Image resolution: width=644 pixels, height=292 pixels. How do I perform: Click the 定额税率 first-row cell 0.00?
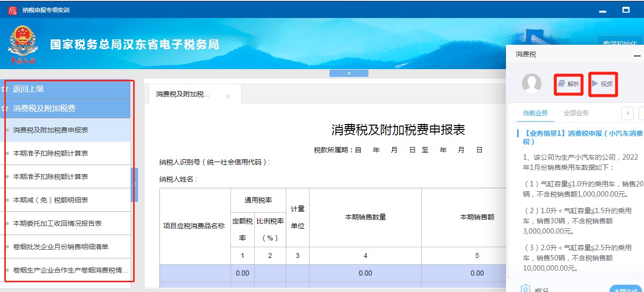[243, 273]
